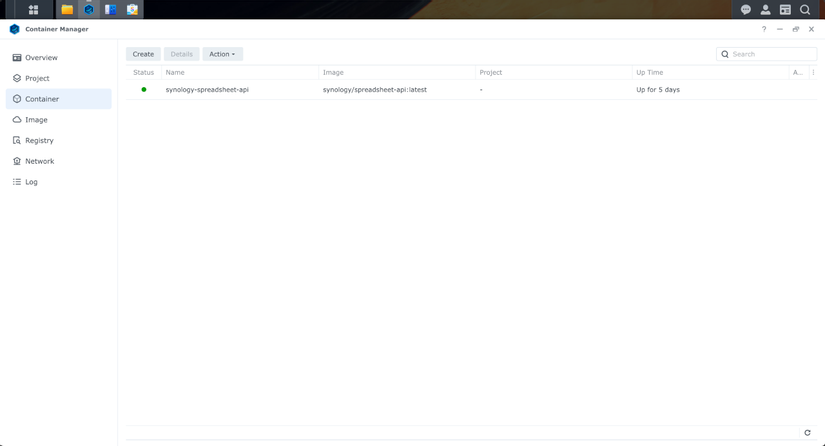This screenshot has height=446, width=825.
Task: Select Container Manager taskbar icon
Action: [x=89, y=9]
